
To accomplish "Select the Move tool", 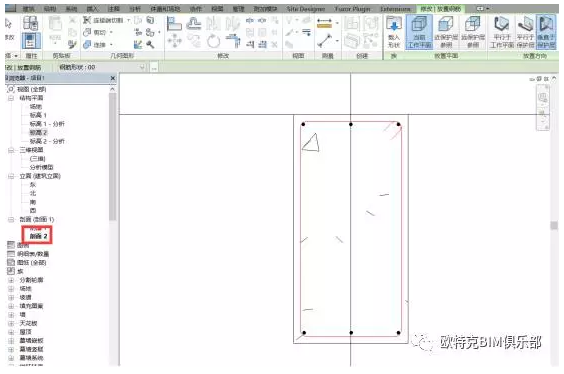I will 174,41.
